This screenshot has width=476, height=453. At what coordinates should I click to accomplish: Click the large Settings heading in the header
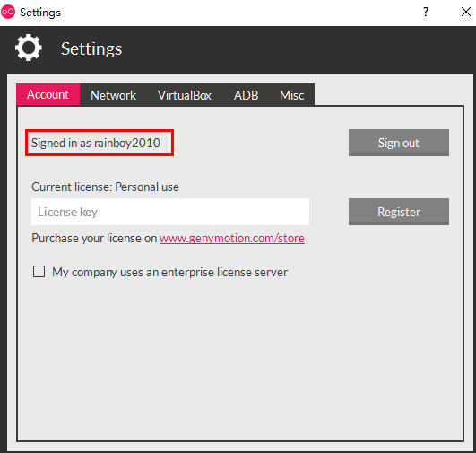coord(91,48)
